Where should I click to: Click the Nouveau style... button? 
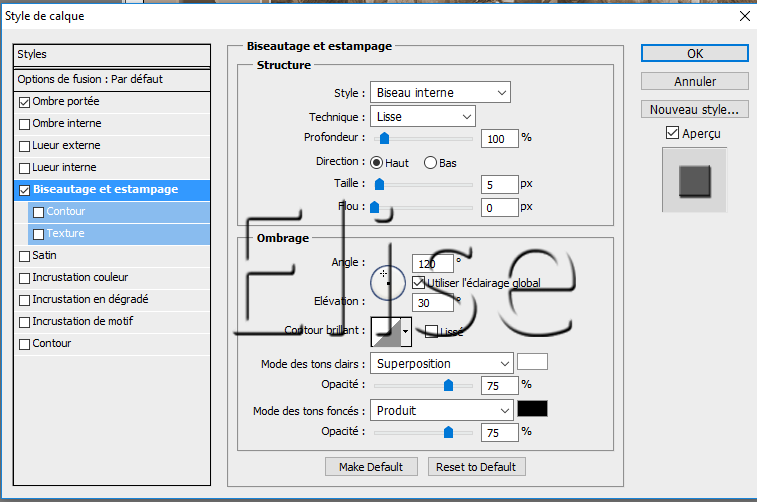click(x=694, y=109)
